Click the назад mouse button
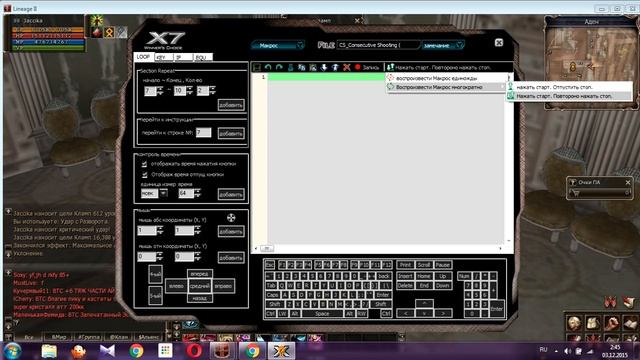The image size is (640, 360). pos(200,298)
